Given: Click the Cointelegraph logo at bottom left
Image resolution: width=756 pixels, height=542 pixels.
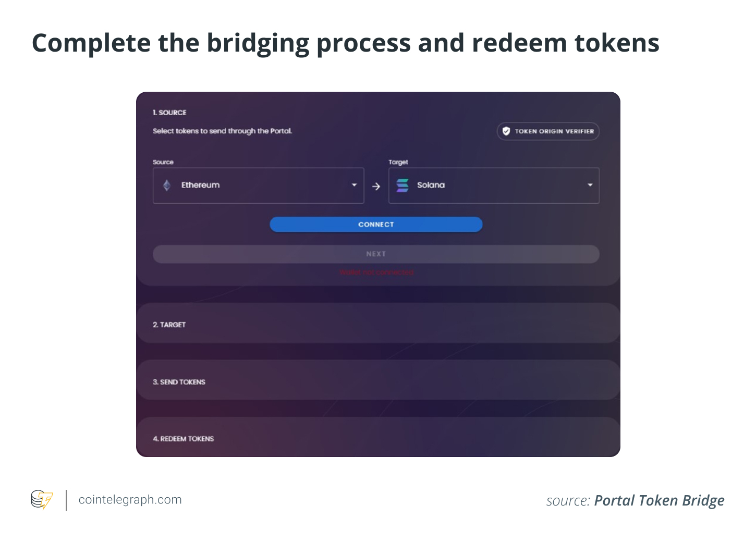Looking at the screenshot, I should 42,499.
